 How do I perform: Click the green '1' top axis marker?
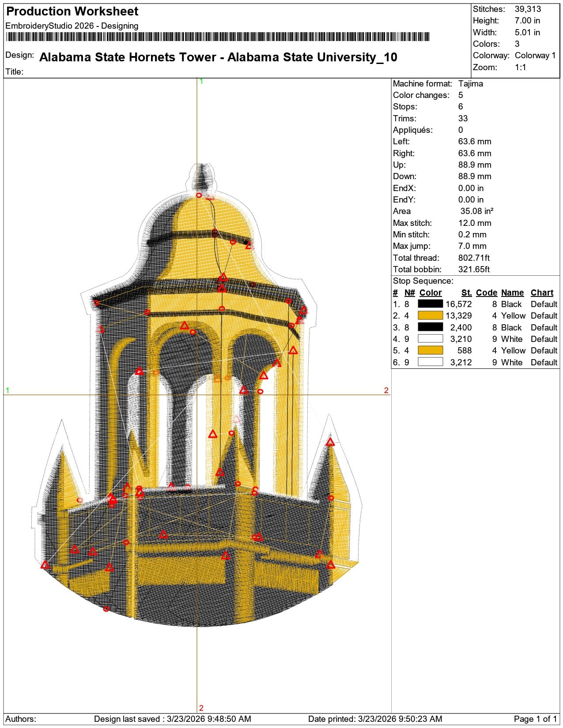[x=201, y=81]
